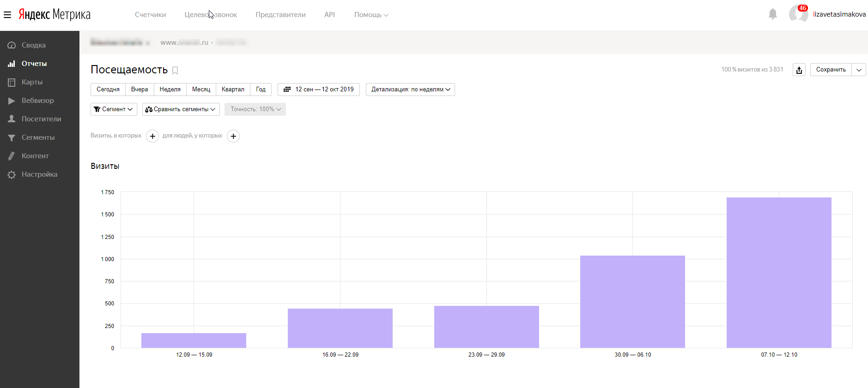Bookmark the Посещаемость report
This screenshot has width=868, height=388.
pyautogui.click(x=175, y=71)
